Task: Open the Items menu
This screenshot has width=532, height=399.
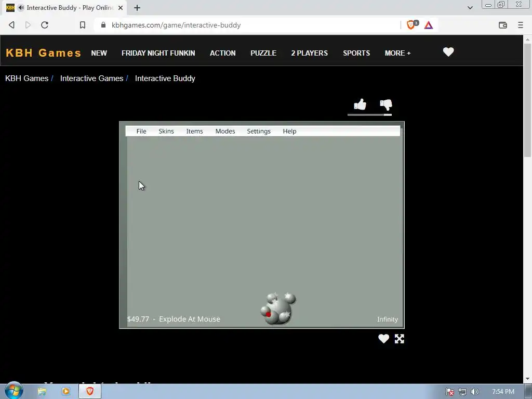Action: pyautogui.click(x=194, y=131)
